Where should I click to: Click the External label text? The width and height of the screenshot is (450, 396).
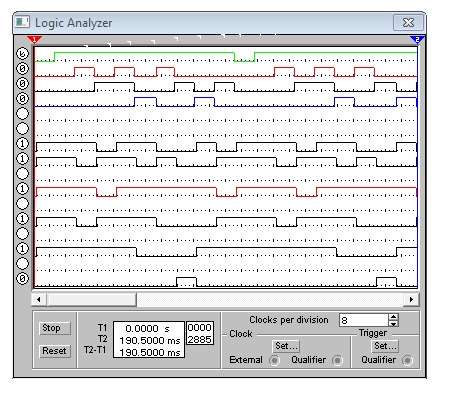point(246,360)
